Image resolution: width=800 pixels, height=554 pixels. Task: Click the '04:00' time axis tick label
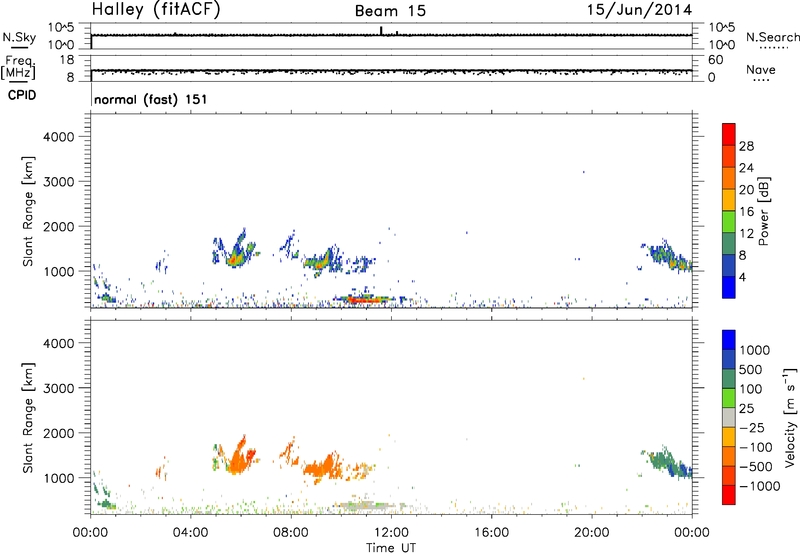(190, 533)
